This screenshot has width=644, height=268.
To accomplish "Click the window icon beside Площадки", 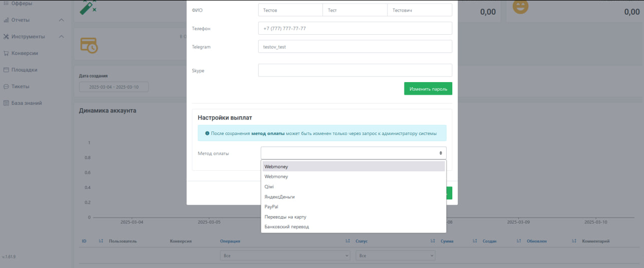I will pyautogui.click(x=6, y=70).
